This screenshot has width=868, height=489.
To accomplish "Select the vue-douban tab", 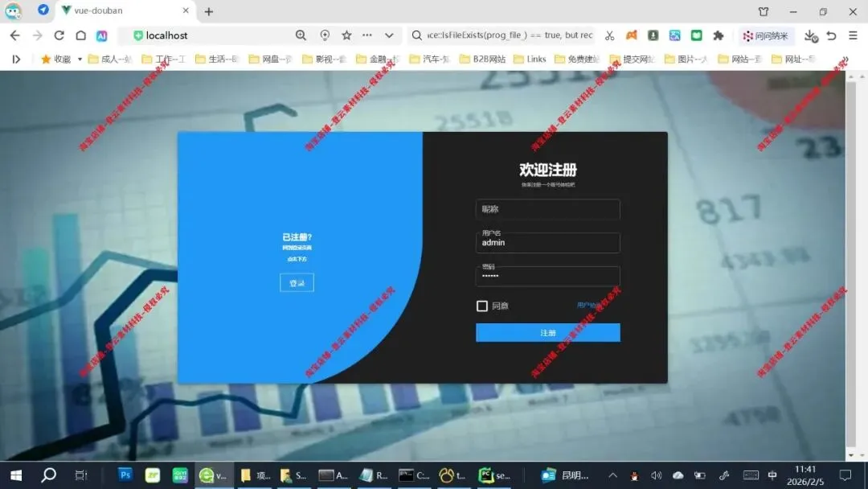I will pos(125,10).
